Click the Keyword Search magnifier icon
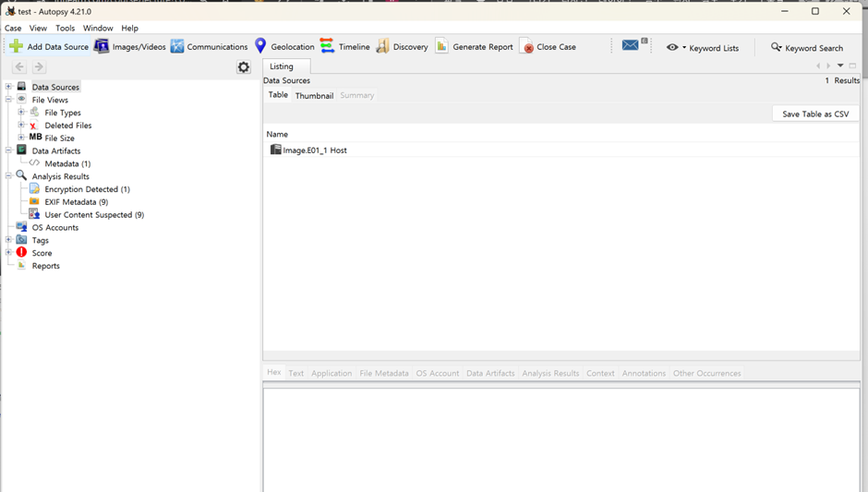 [776, 47]
